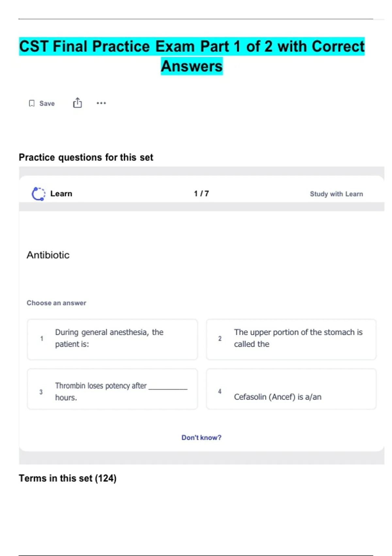This screenshot has height=556, width=392.
Task: Click the "Terms in this set (124)" heading
Action: click(68, 478)
